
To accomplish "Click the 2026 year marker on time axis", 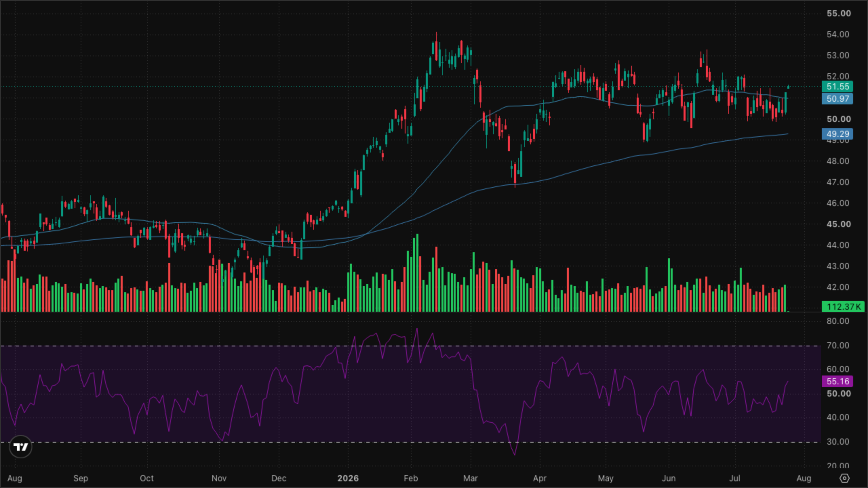I will tap(348, 478).
